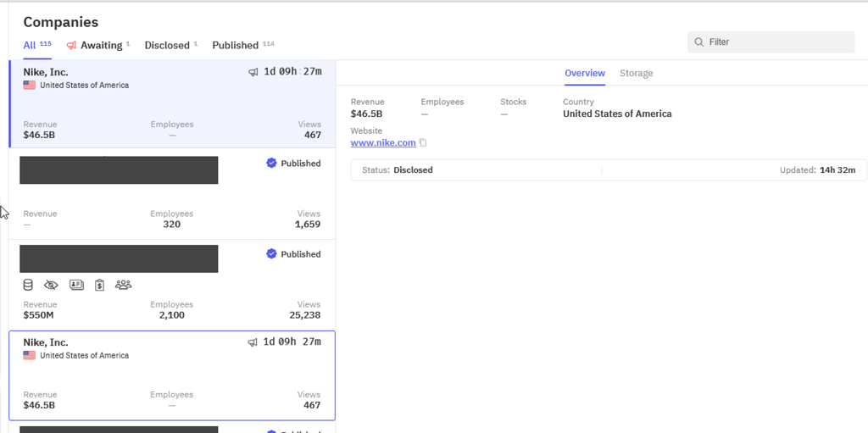Click the Companies page heading
Screen dimensions: 868x433
pos(61,22)
